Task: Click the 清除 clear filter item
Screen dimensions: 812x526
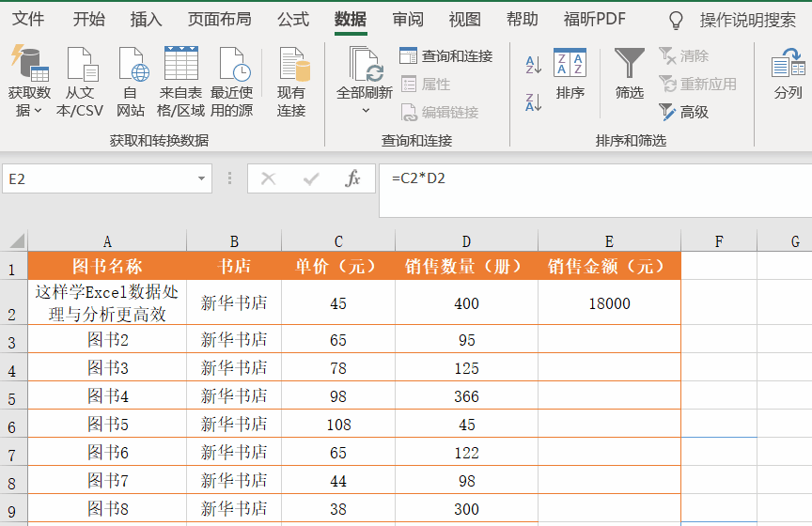Action: point(684,56)
